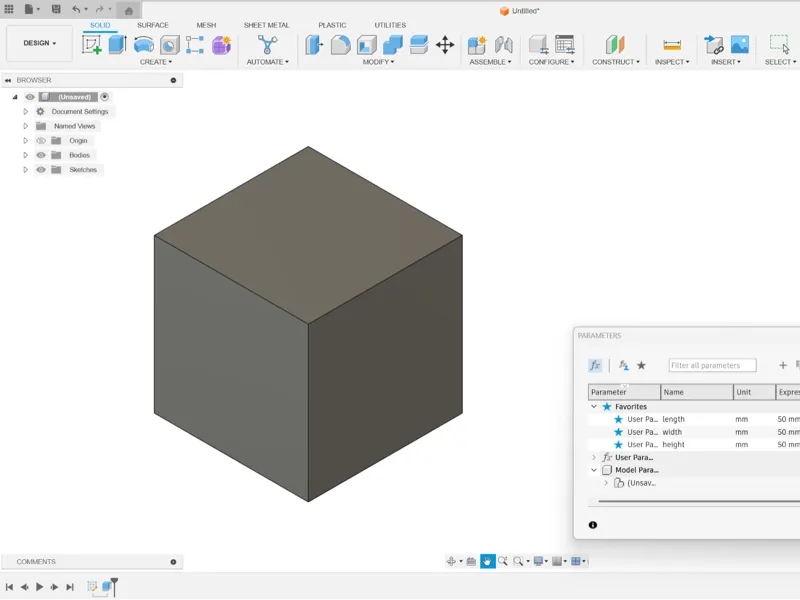Viewport: 800px width, 600px height.
Task: Collapse the BROWSER panel with double arrows
Action: click(8, 80)
